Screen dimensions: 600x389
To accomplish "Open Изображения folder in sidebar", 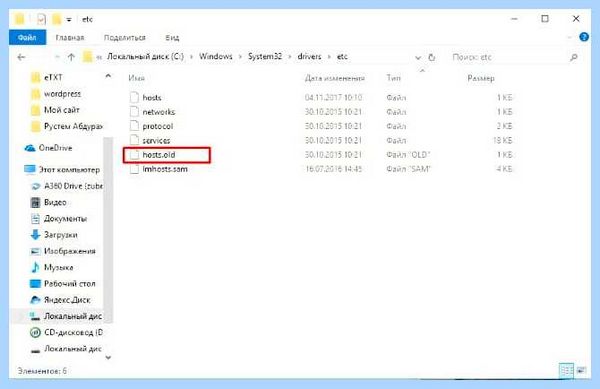I will (70, 251).
